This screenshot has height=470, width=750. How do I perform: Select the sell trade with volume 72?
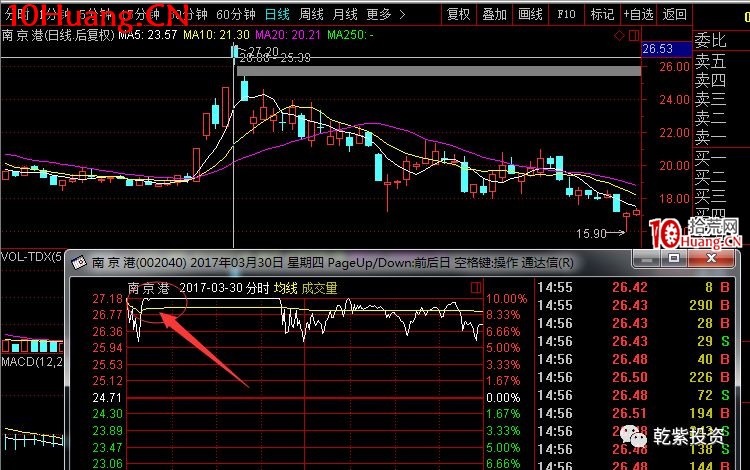[x=633, y=395]
